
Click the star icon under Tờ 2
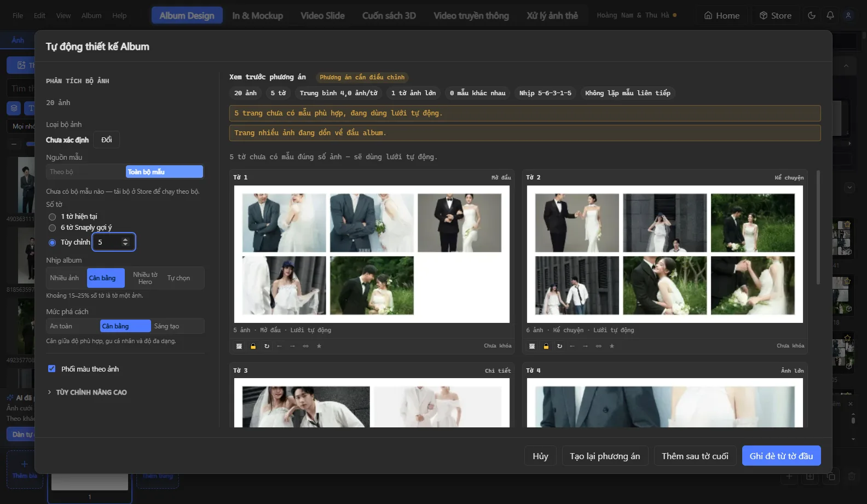coord(612,346)
